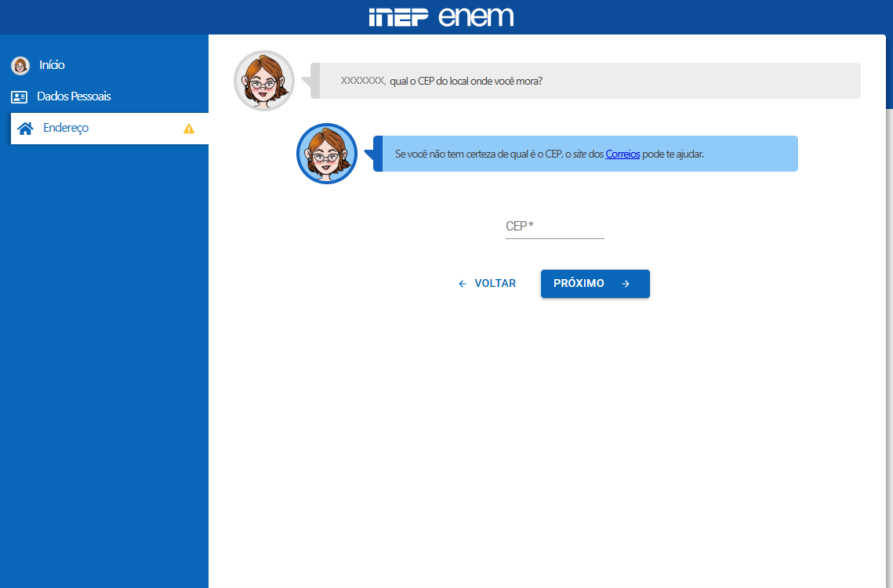Click the left arrow icon before VOLTAR

(463, 284)
